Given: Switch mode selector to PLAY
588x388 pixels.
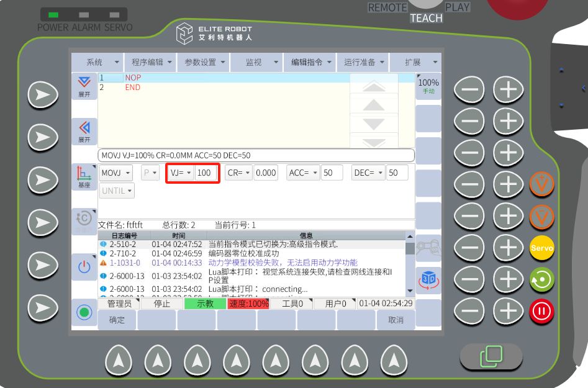Looking at the screenshot, I should [458, 7].
